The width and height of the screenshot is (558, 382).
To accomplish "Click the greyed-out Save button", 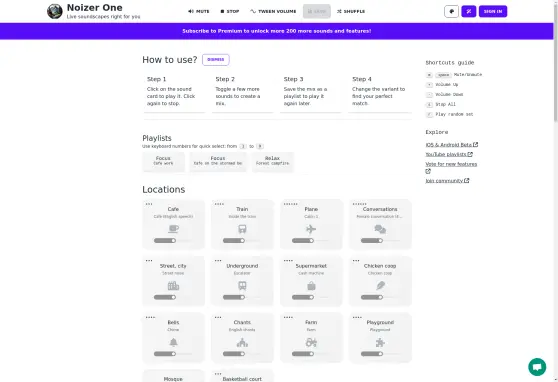I will pos(317,11).
